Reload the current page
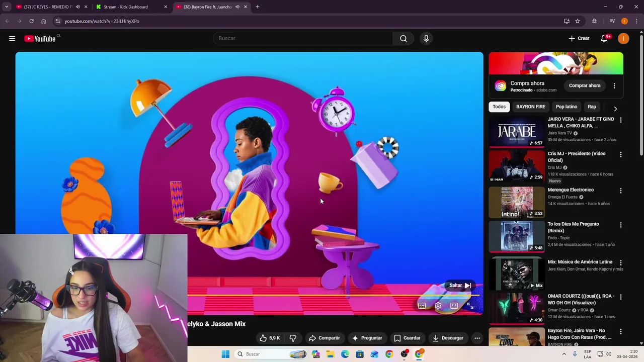Image resolution: width=644 pixels, height=362 pixels. tap(31, 21)
